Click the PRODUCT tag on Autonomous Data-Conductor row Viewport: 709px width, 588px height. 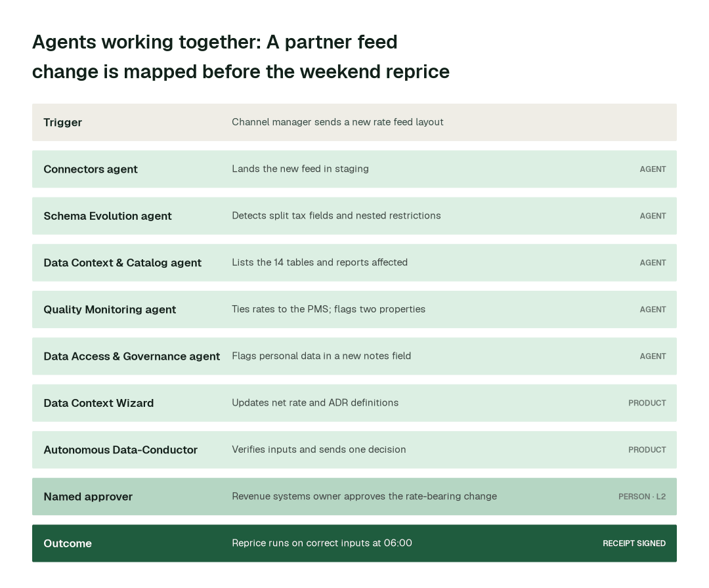pos(647,450)
